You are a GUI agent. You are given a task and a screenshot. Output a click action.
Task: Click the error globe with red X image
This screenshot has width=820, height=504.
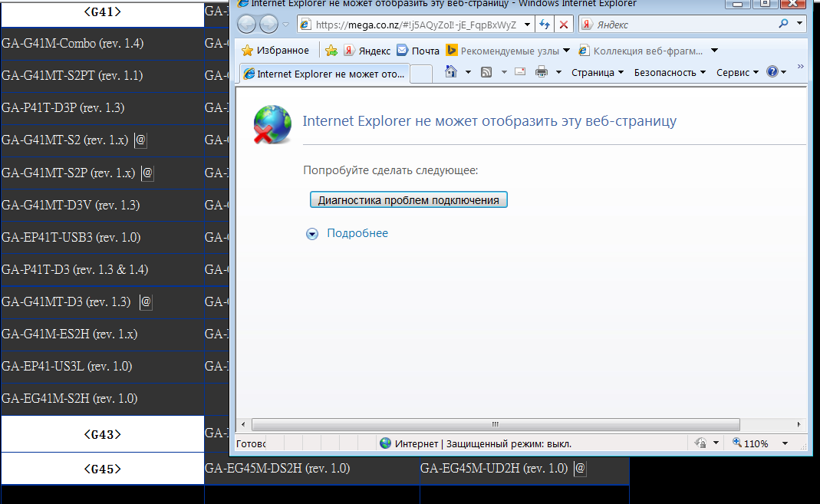(272, 124)
